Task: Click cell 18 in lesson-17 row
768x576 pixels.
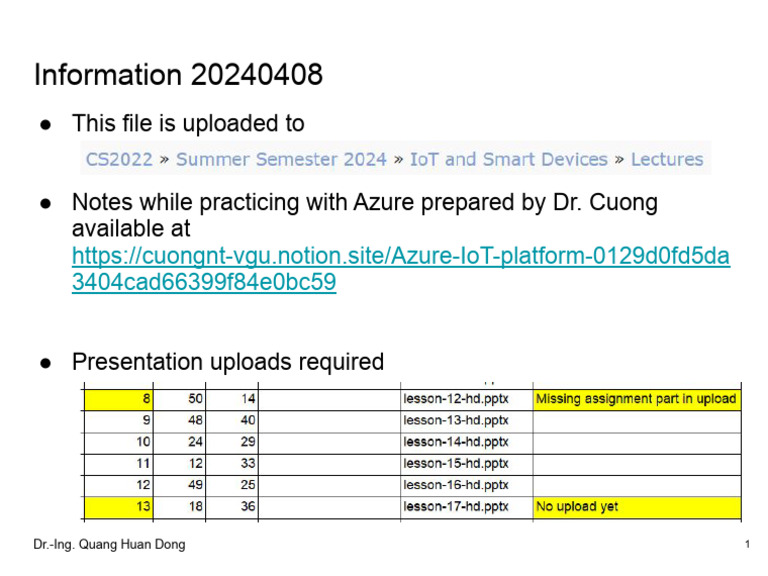Action: pos(179,507)
